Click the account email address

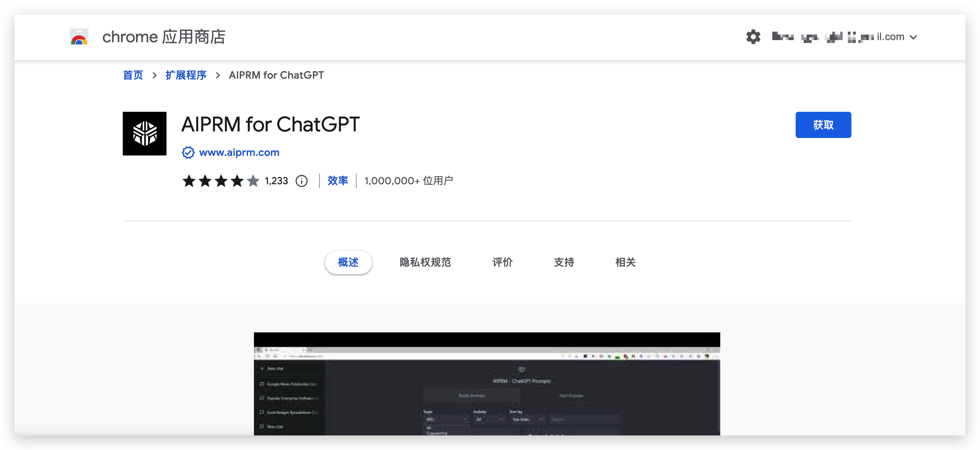tap(838, 37)
